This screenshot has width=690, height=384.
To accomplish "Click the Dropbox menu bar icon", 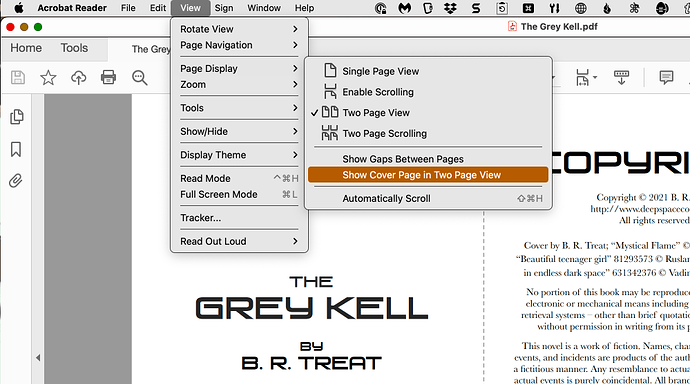I will 450,8.
